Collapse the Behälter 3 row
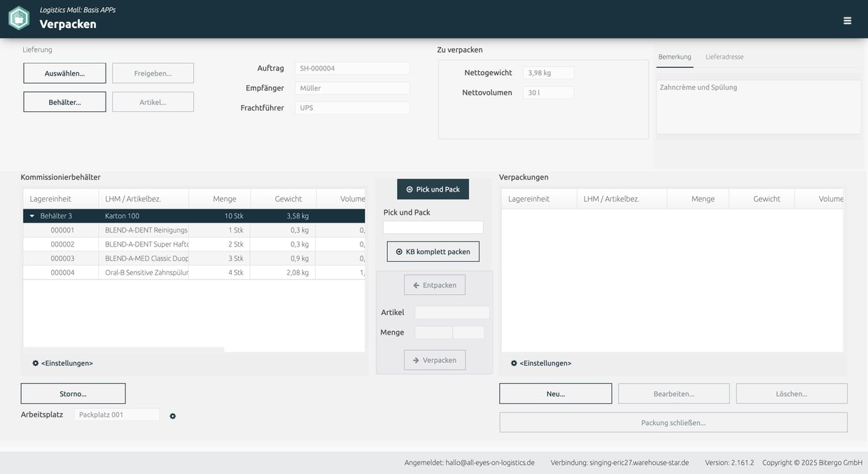Screen dimensions: 868x474 31,216
